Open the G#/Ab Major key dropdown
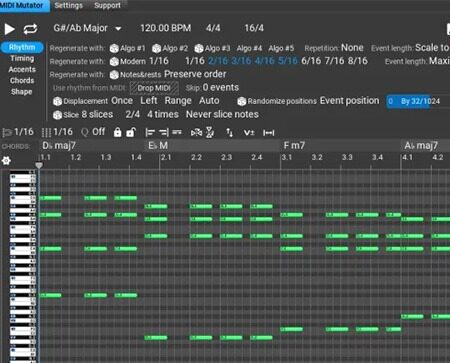 pos(87,28)
